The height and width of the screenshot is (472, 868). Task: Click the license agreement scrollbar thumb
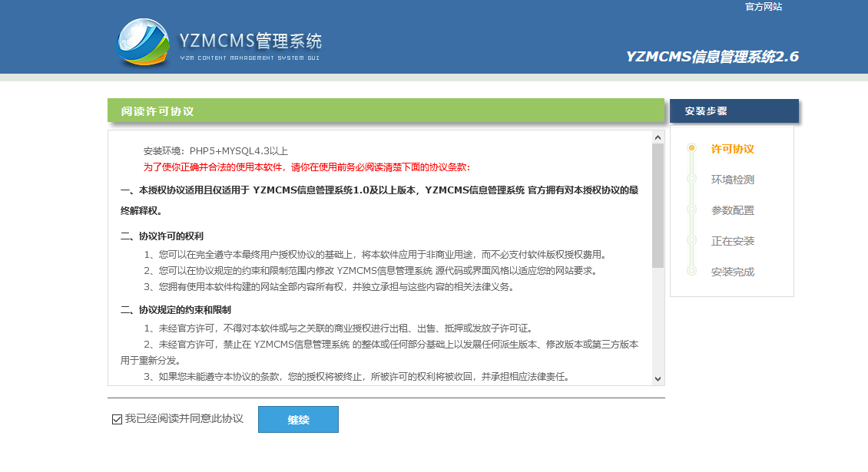[658, 205]
